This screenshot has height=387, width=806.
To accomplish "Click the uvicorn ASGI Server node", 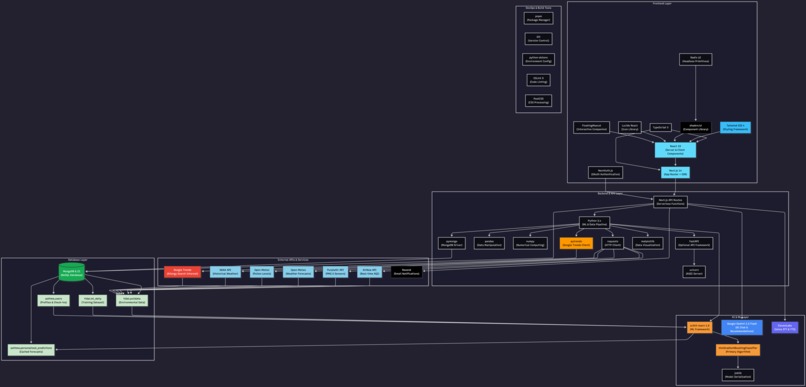I will coord(694,272).
